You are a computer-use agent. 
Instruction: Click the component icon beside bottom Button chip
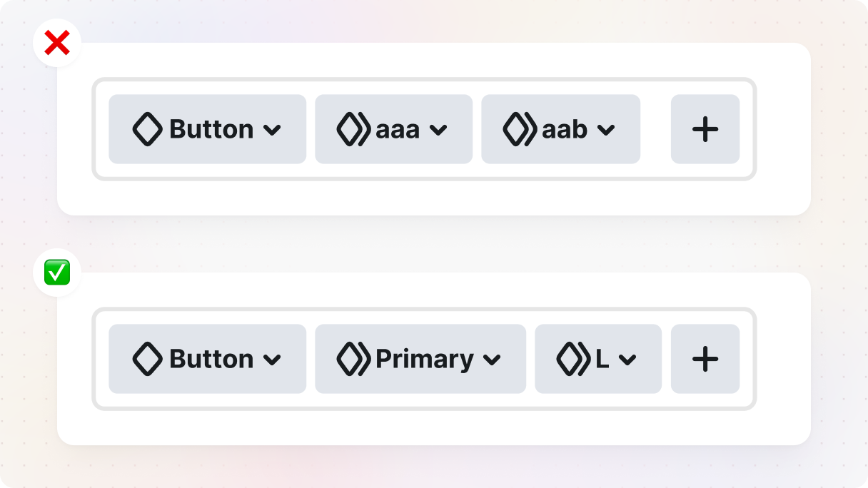point(147,359)
